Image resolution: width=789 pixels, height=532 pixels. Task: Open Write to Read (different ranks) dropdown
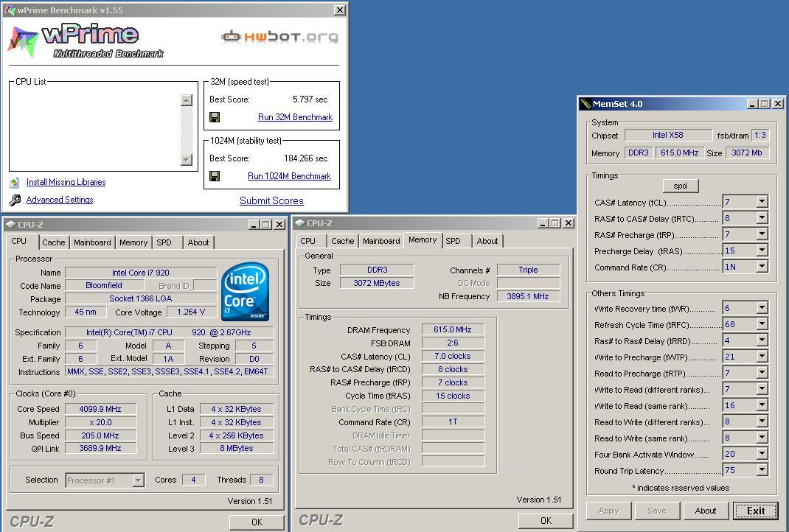click(x=762, y=389)
